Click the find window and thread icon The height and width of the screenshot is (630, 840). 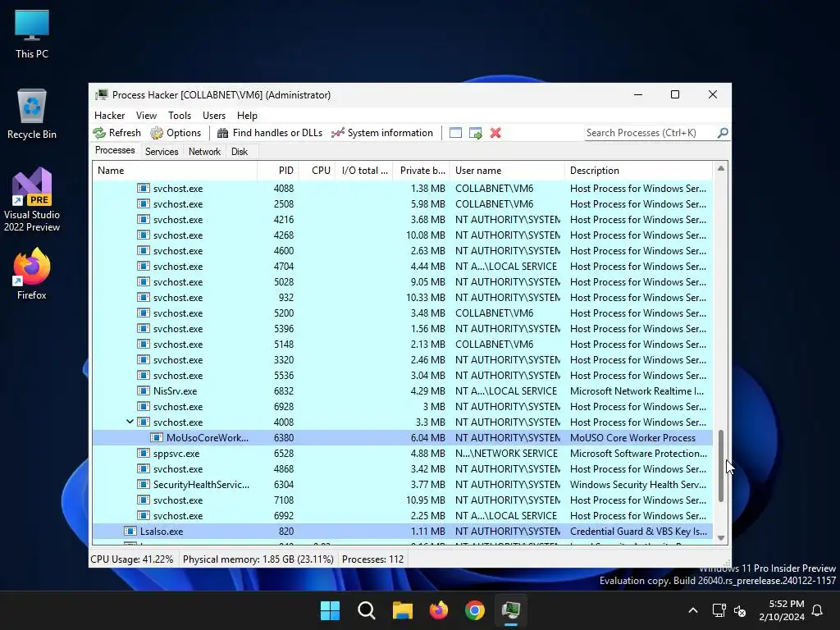point(475,133)
